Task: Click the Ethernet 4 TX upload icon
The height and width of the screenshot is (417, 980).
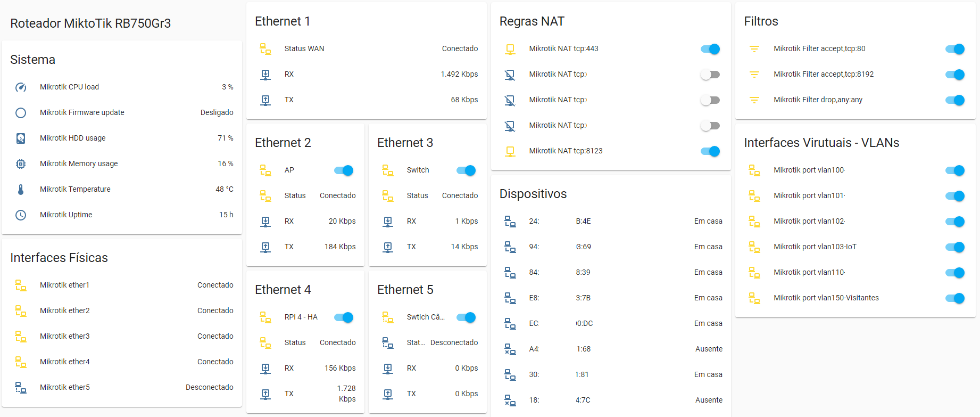Action: click(x=265, y=394)
